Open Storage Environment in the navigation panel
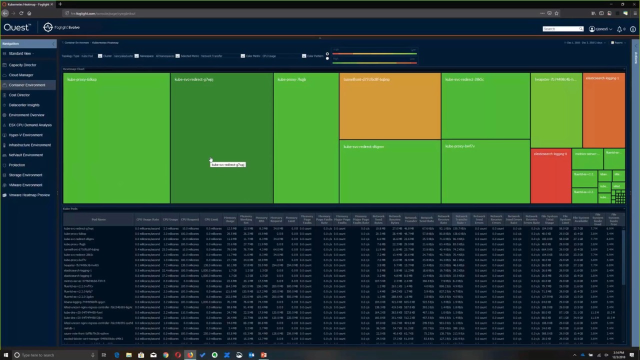The width and height of the screenshot is (640, 360). tap(25, 175)
